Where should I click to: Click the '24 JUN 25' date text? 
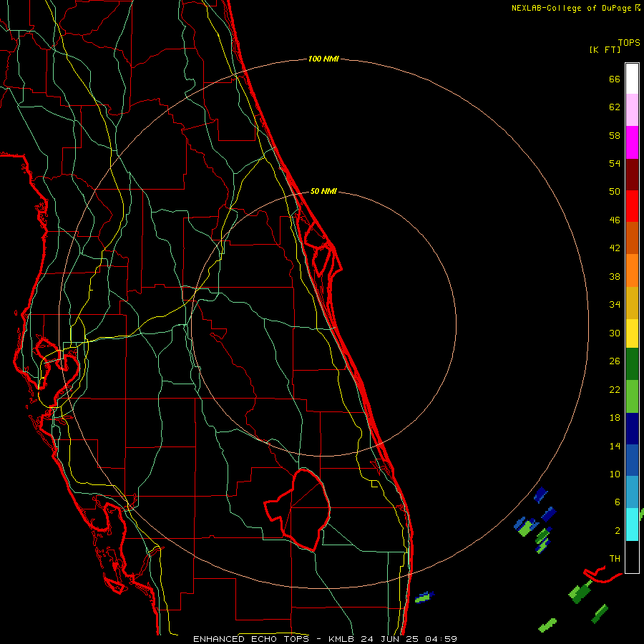tap(389, 639)
